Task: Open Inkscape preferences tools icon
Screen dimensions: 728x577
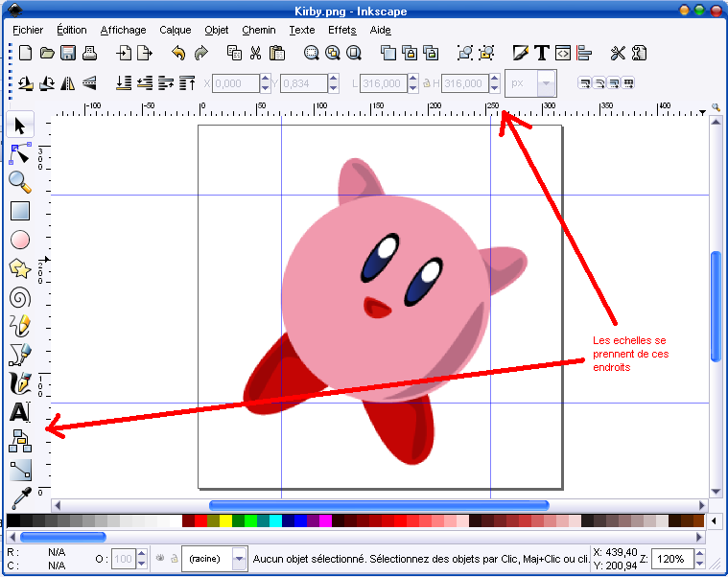Action: point(618,53)
